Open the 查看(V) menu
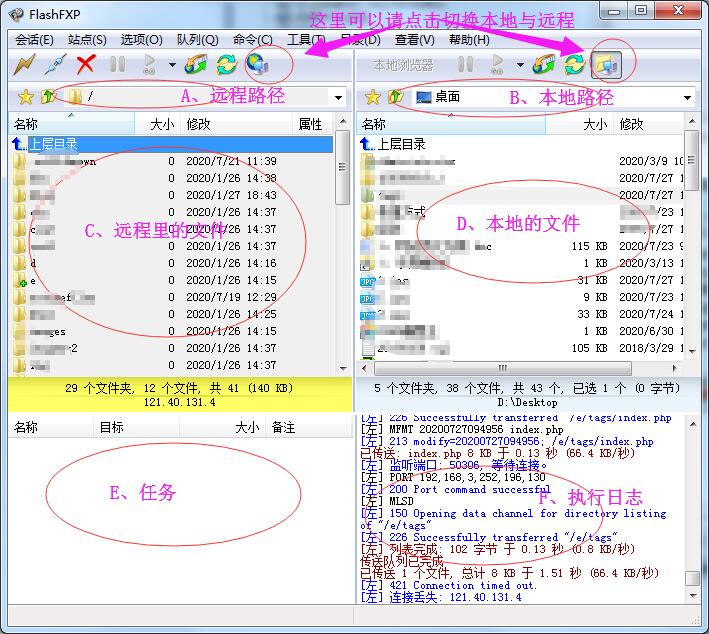The height and width of the screenshot is (634, 709). coord(415,40)
